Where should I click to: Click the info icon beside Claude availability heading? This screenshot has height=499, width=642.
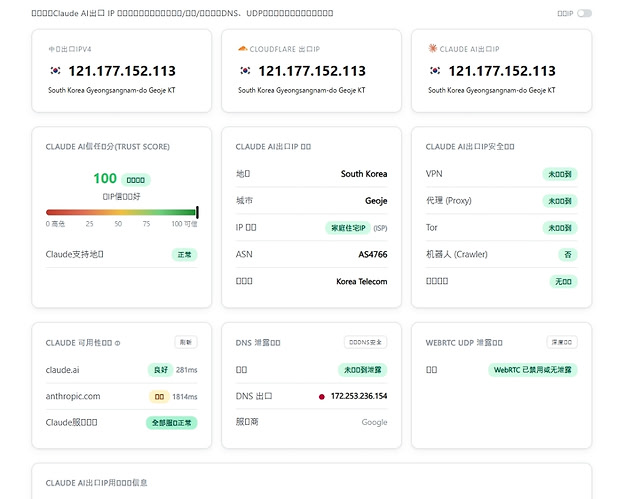point(118,343)
